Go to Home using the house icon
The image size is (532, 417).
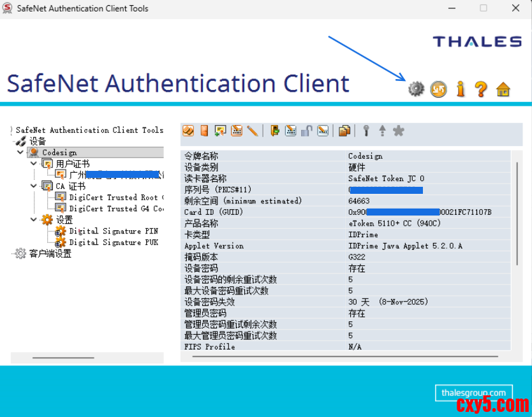pyautogui.click(x=503, y=89)
